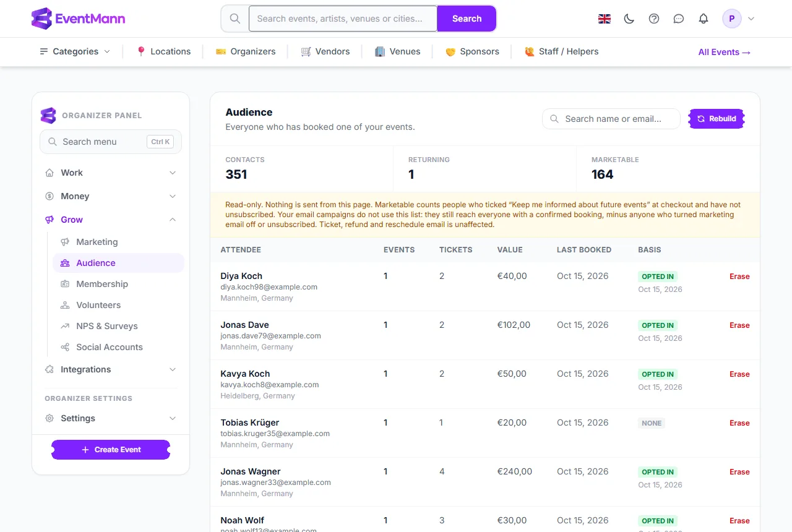792x532 pixels.
Task: Focus the Search menu sidebar field
Action: [111, 142]
